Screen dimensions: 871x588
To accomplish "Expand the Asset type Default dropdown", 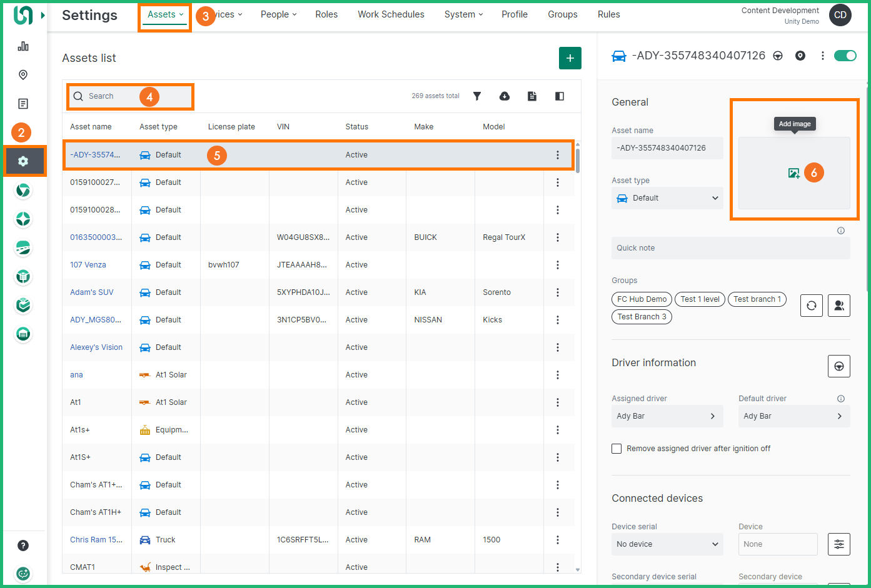I will tap(667, 198).
